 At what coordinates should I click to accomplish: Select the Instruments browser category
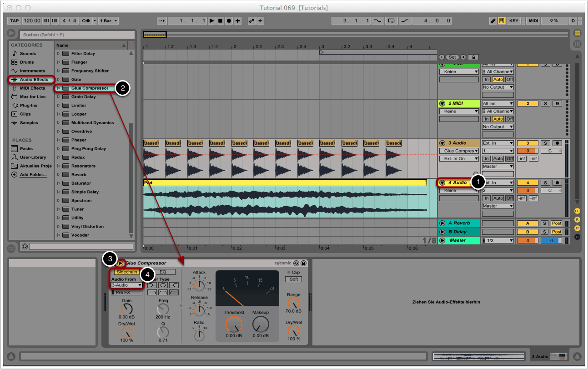(x=32, y=71)
